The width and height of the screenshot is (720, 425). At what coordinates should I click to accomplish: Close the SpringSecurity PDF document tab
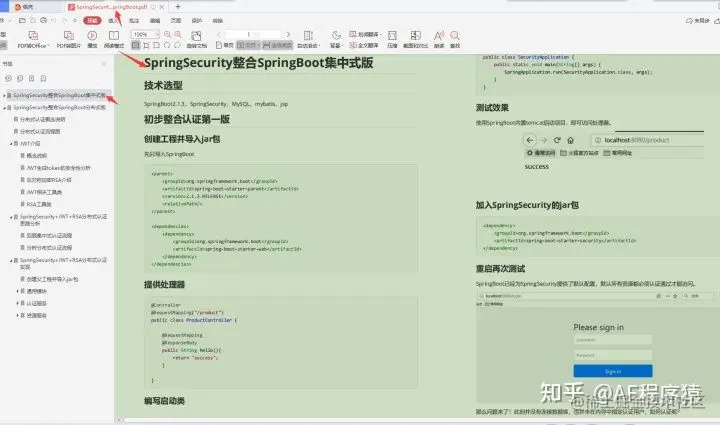pos(162,7)
